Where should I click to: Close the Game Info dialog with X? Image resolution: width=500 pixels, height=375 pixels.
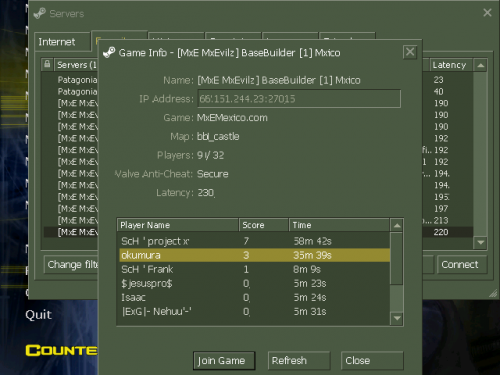coord(410,52)
